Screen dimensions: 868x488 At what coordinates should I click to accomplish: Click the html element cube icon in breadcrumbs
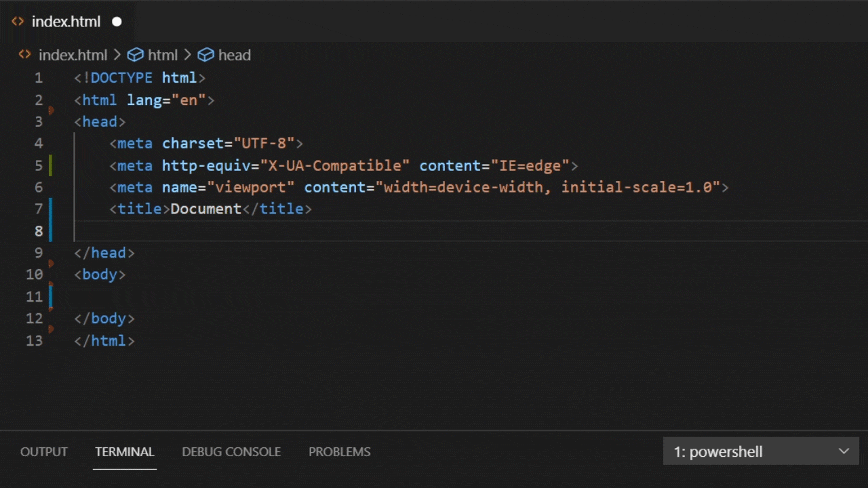coord(136,55)
